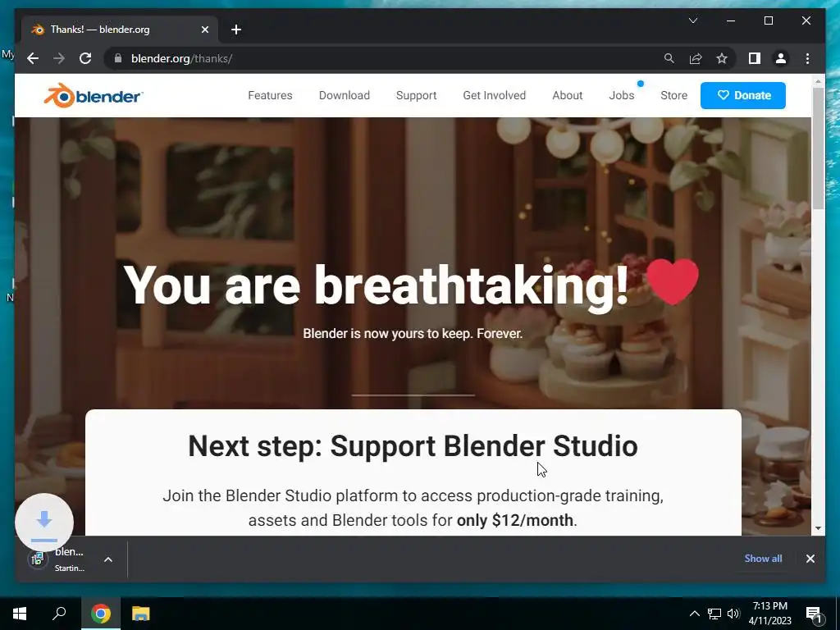Toggle the browser side panel icon
Image resolution: width=840 pixels, height=630 pixels.
pos(755,58)
